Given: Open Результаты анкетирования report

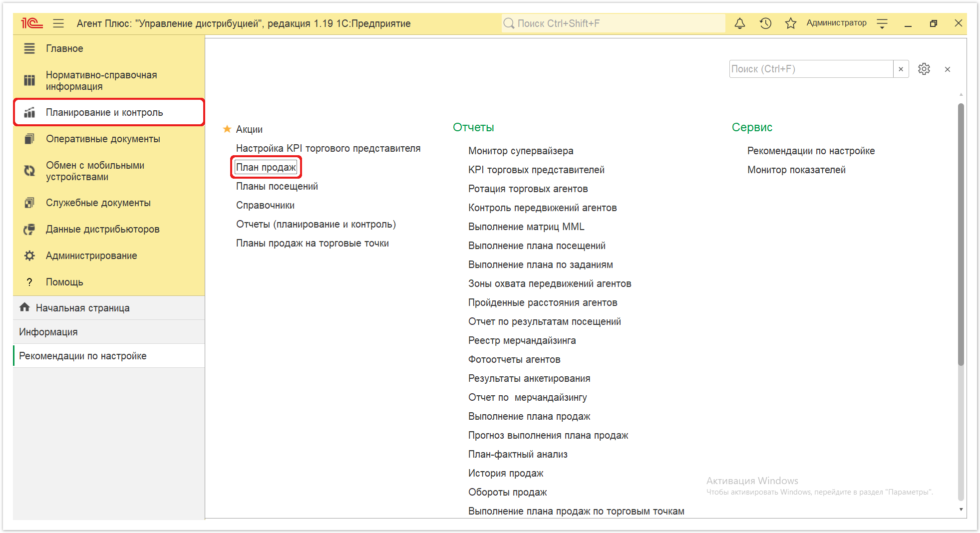Looking at the screenshot, I should [529, 378].
